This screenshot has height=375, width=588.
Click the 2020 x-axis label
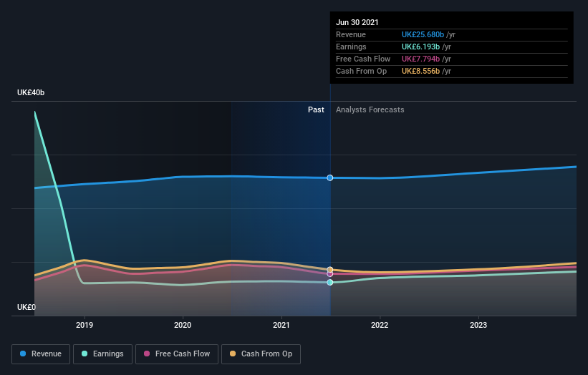click(x=183, y=325)
